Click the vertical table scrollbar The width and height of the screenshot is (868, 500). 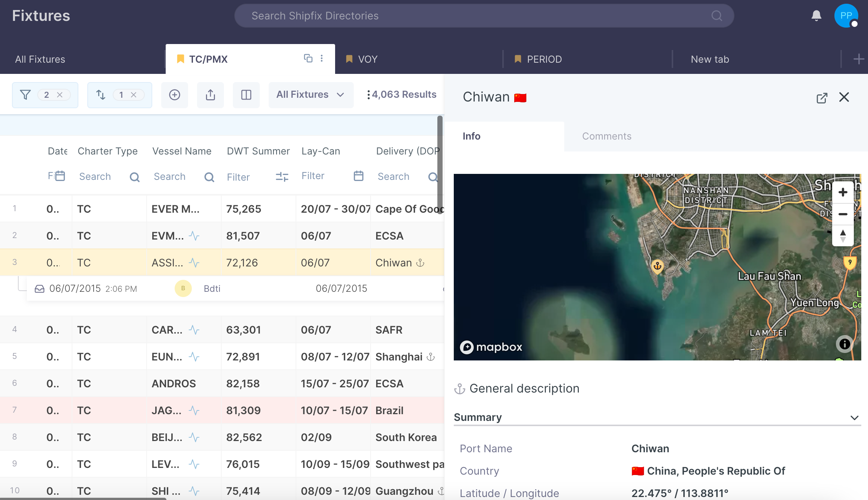[440, 164]
